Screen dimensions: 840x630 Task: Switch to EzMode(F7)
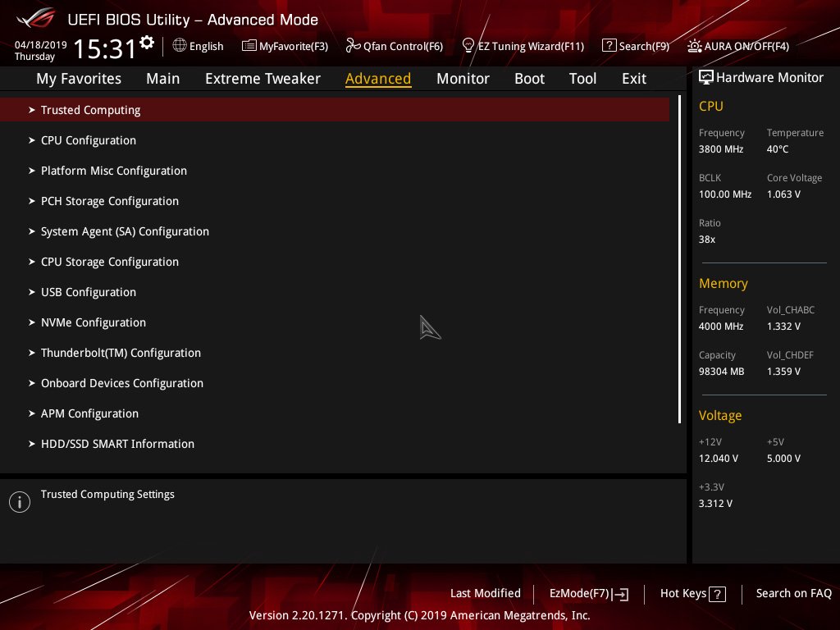pyautogui.click(x=589, y=594)
